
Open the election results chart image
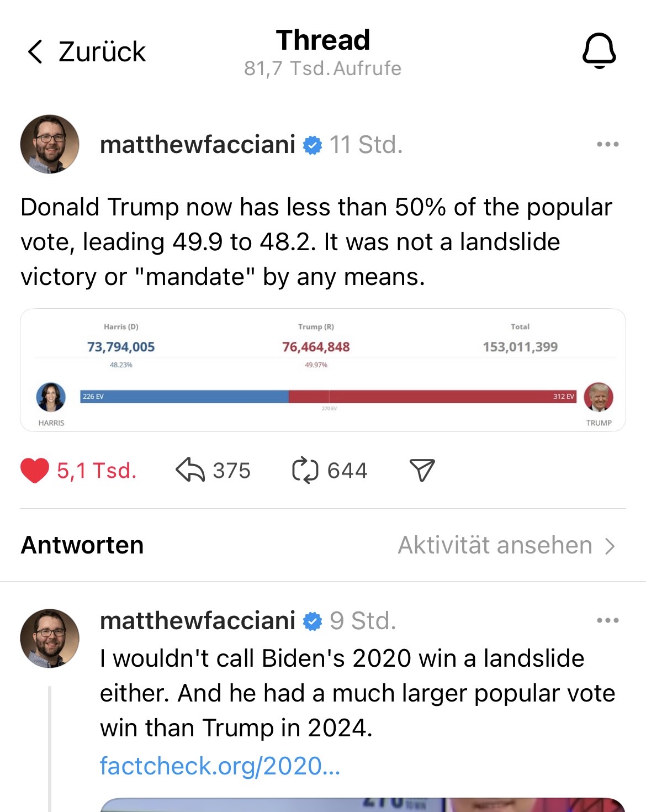tap(323, 370)
